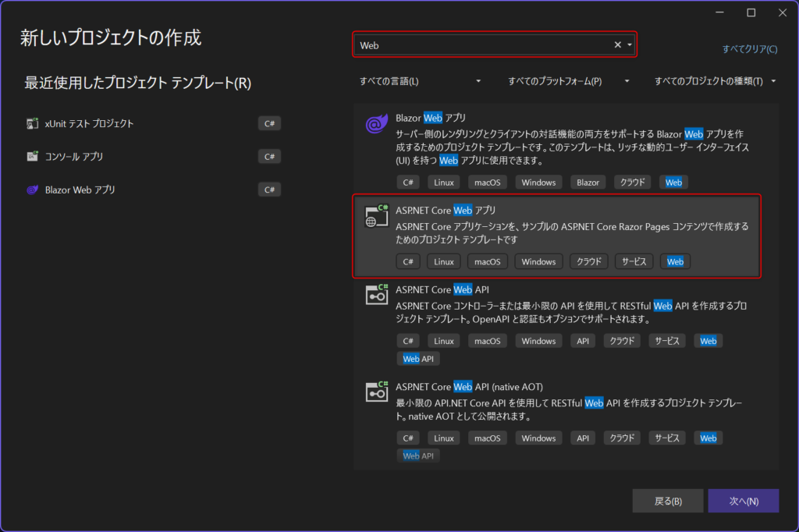The height and width of the screenshot is (532, 799).
Task: Open the すべてのプロジェクトの種類(T) filter
Action: [x=716, y=81]
